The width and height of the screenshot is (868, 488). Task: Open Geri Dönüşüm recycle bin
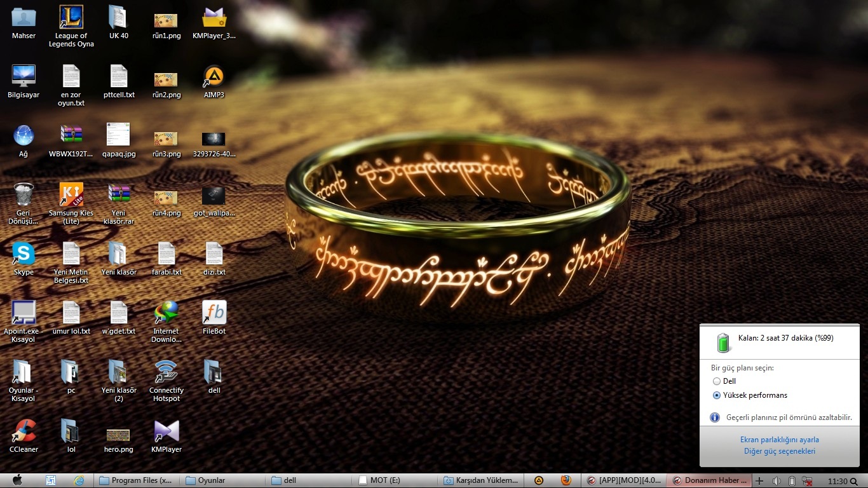coord(24,204)
